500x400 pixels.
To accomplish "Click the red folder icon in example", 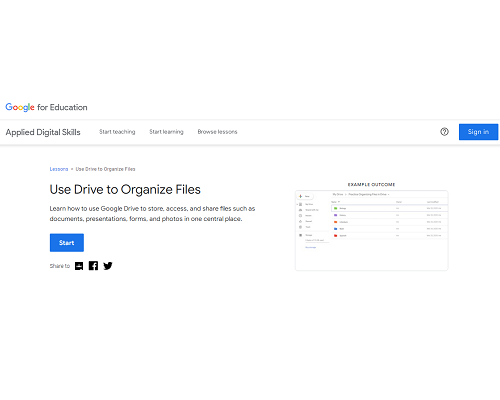I will (x=336, y=236).
